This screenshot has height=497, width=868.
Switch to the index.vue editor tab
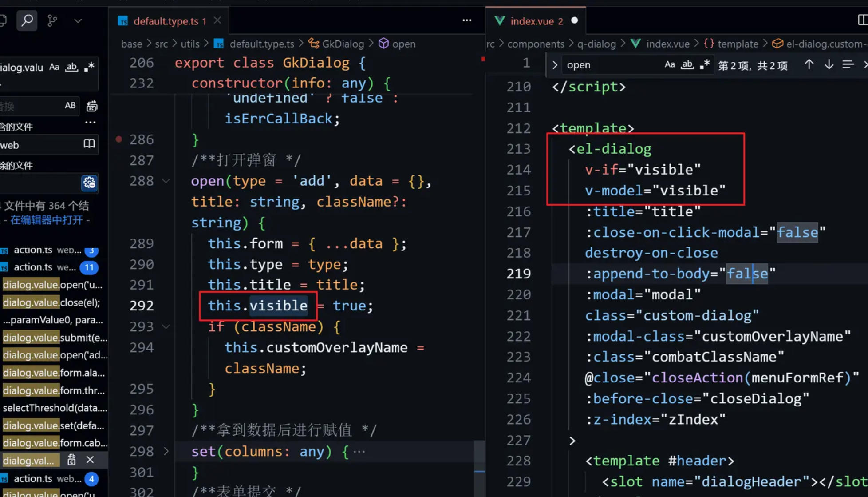531,21
